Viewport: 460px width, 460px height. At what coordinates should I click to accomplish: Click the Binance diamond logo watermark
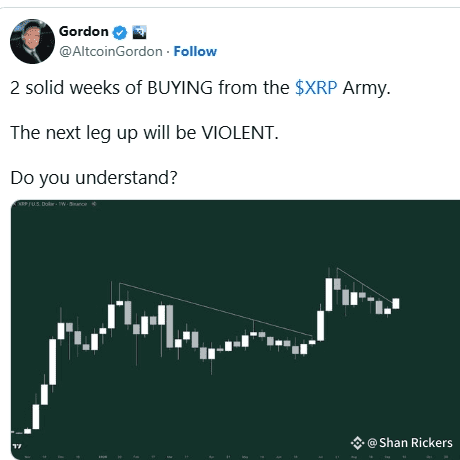(357, 443)
